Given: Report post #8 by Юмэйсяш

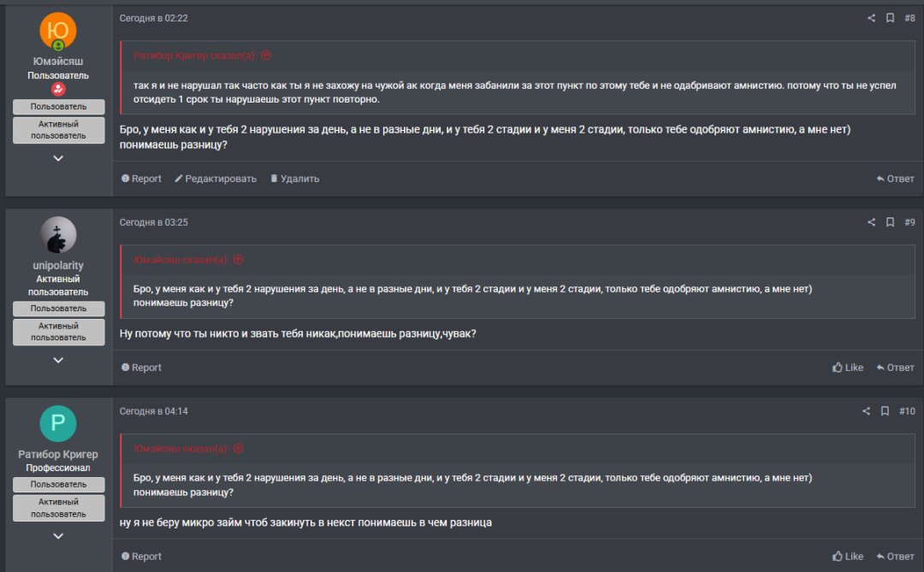Looking at the screenshot, I should pyautogui.click(x=141, y=179).
